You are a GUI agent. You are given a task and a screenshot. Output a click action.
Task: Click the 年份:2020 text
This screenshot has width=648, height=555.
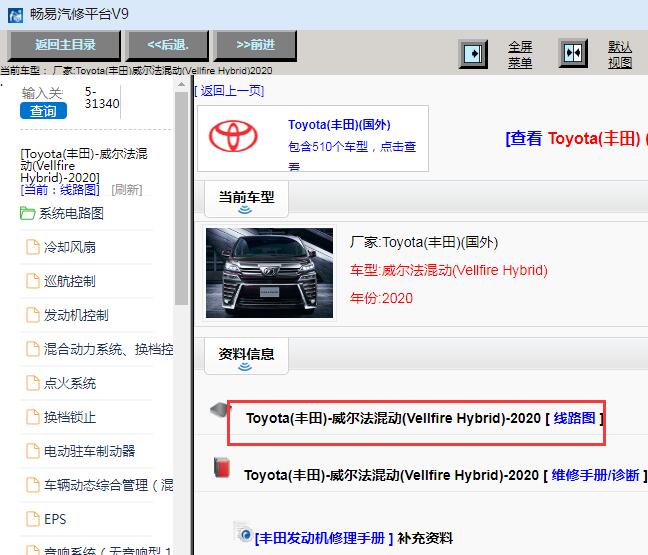click(x=381, y=298)
